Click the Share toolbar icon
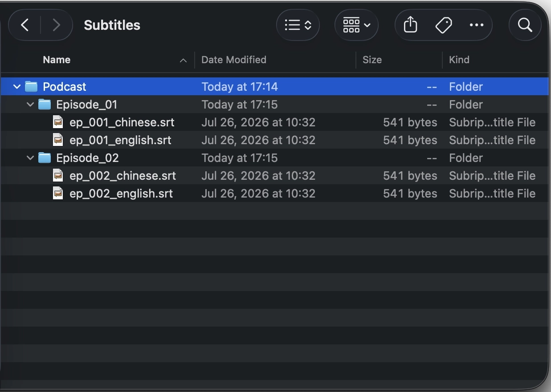 click(410, 25)
